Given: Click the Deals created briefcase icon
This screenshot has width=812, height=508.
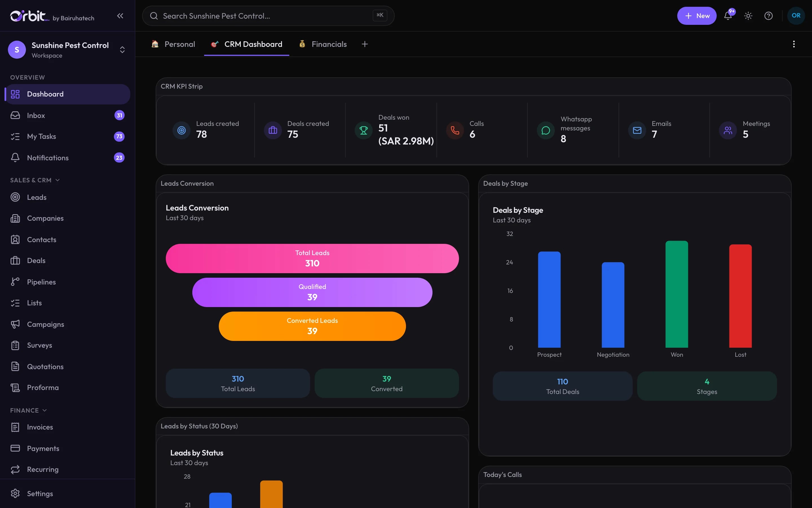Looking at the screenshot, I should (273, 130).
